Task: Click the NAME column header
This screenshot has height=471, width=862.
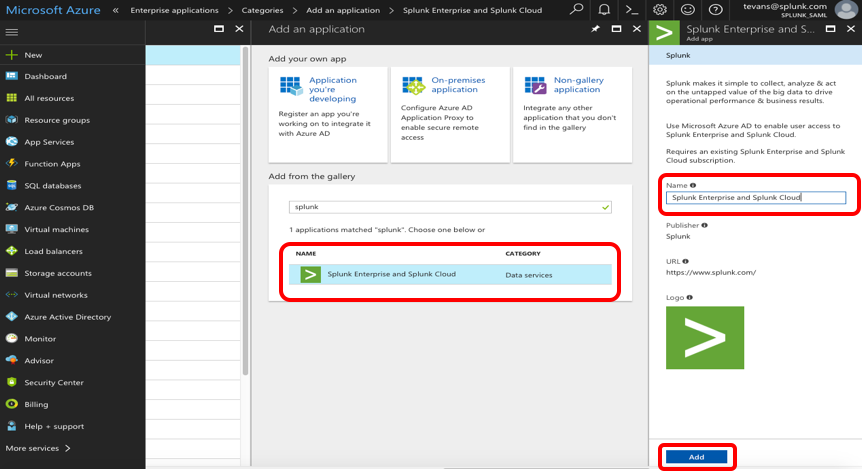Action: coord(306,253)
